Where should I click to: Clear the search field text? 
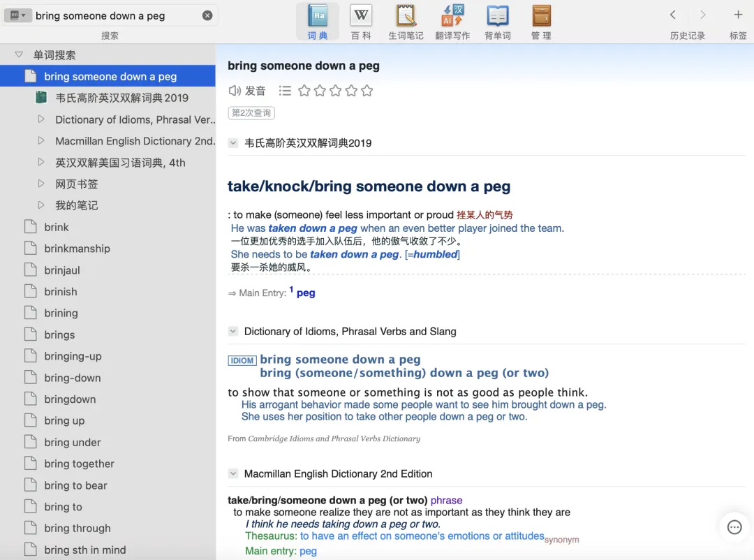click(207, 15)
